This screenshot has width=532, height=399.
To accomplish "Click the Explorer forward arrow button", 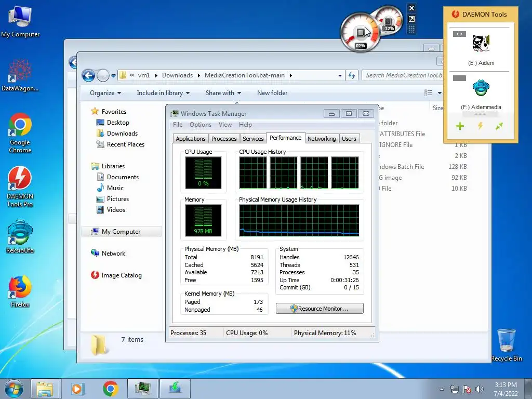I will pyautogui.click(x=103, y=75).
